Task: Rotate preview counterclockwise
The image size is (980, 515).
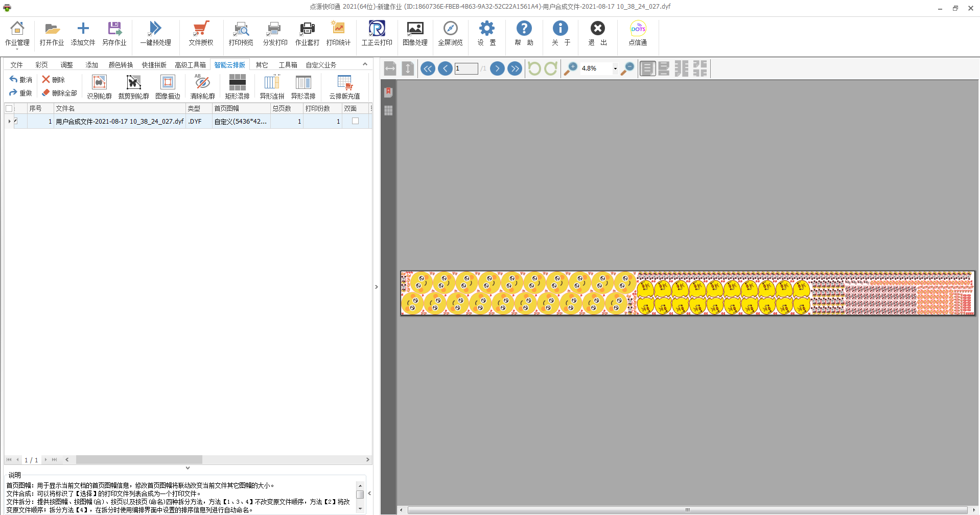Action: coord(534,68)
